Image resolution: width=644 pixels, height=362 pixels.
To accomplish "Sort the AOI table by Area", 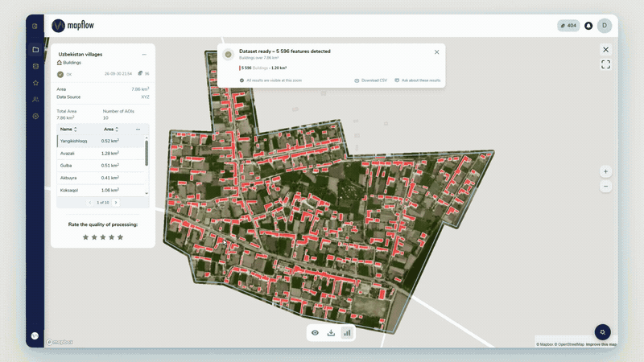I will (111, 130).
